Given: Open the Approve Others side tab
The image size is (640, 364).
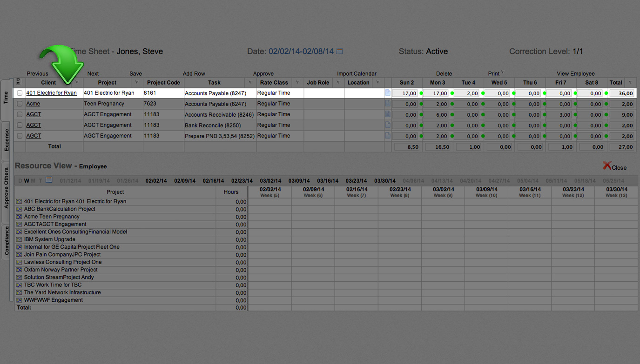Looking at the screenshot, I should [7, 188].
